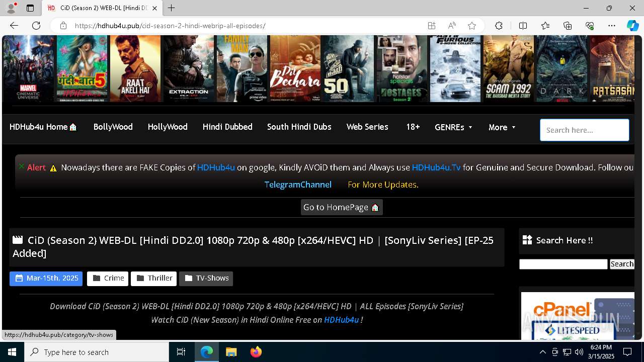Open the tab actions menu icon
644x362 pixels.
coord(30,8)
